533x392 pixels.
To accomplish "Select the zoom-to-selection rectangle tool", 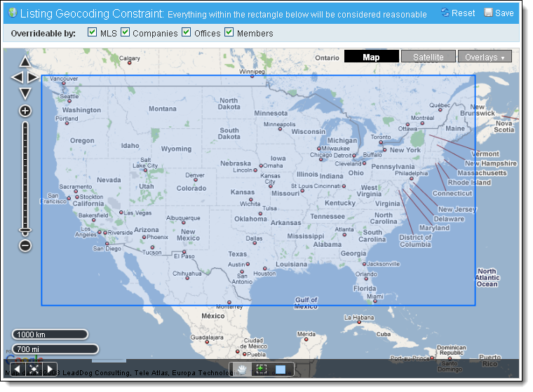I will pos(261,370).
